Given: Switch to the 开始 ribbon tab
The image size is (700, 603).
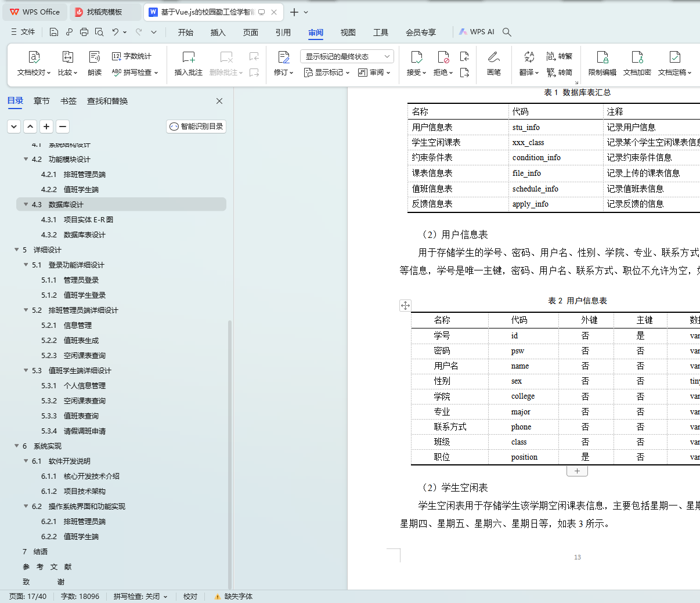Looking at the screenshot, I should tap(186, 32).
